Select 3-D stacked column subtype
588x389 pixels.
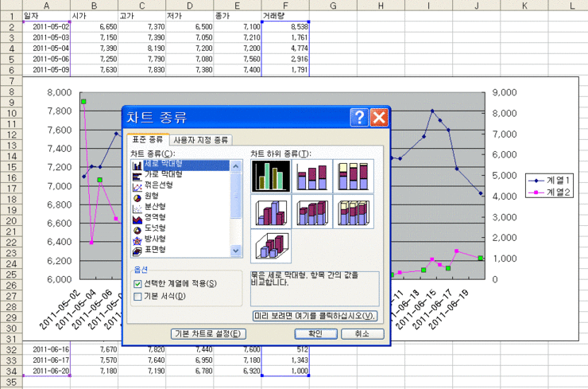(x=312, y=211)
